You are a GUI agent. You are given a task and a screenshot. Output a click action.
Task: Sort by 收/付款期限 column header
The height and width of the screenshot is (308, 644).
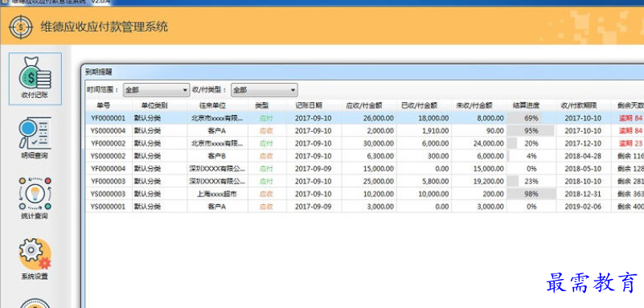coord(579,105)
